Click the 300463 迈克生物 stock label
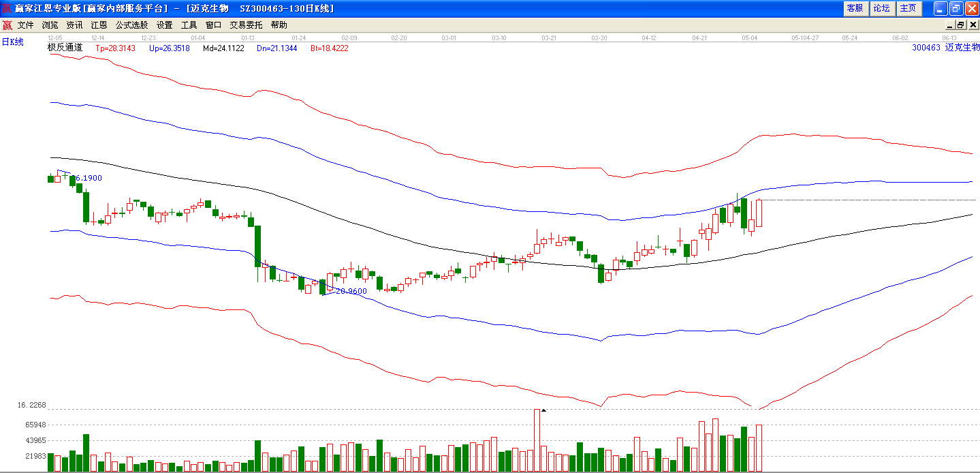This screenshot has width=980, height=473. pos(945,48)
